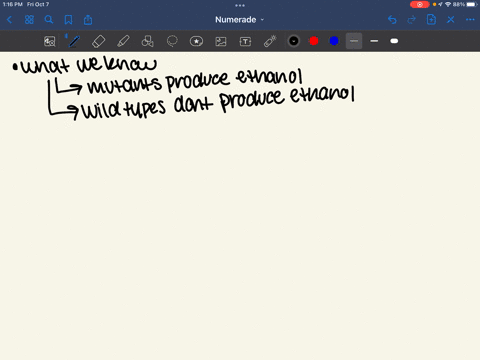The height and width of the screenshot is (360, 480).
Task: Select the Pen tool
Action: pyautogui.click(x=74, y=41)
